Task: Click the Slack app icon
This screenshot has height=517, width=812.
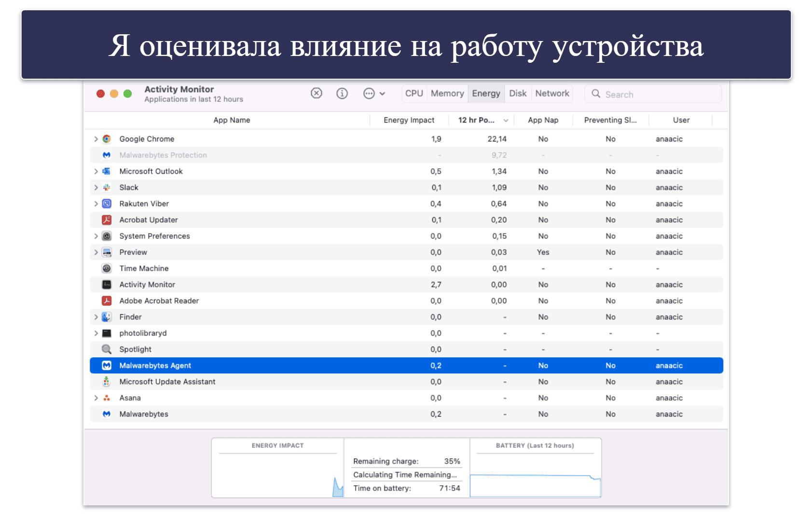Action: coord(107,187)
